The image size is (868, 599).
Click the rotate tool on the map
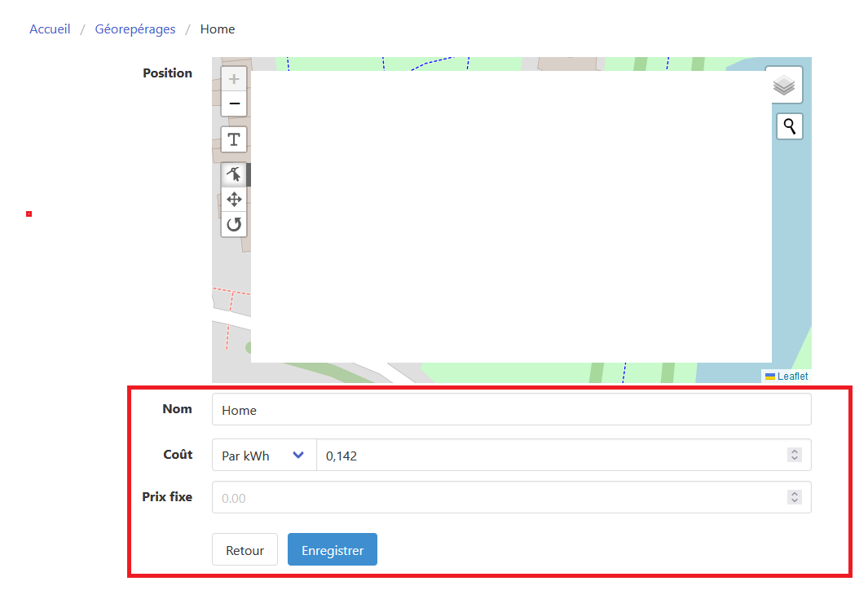(234, 224)
